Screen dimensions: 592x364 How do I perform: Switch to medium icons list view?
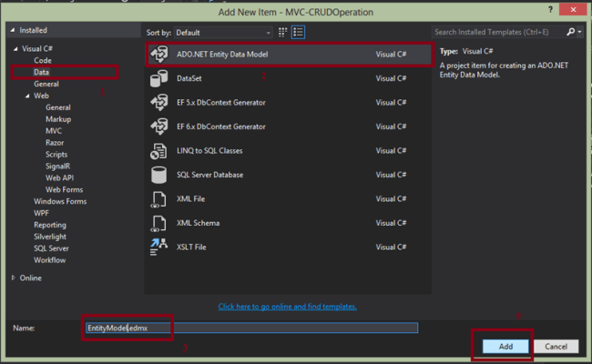tap(298, 32)
